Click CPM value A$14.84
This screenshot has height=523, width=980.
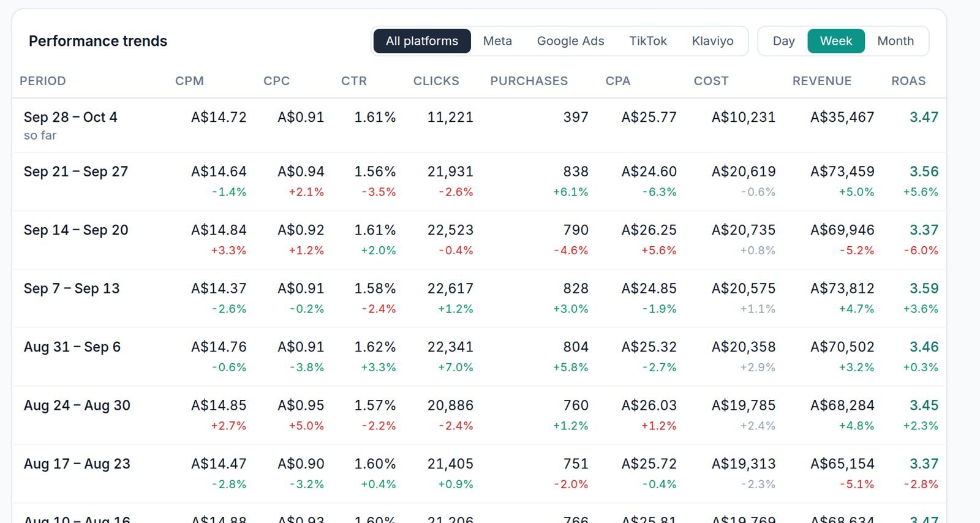coord(219,230)
